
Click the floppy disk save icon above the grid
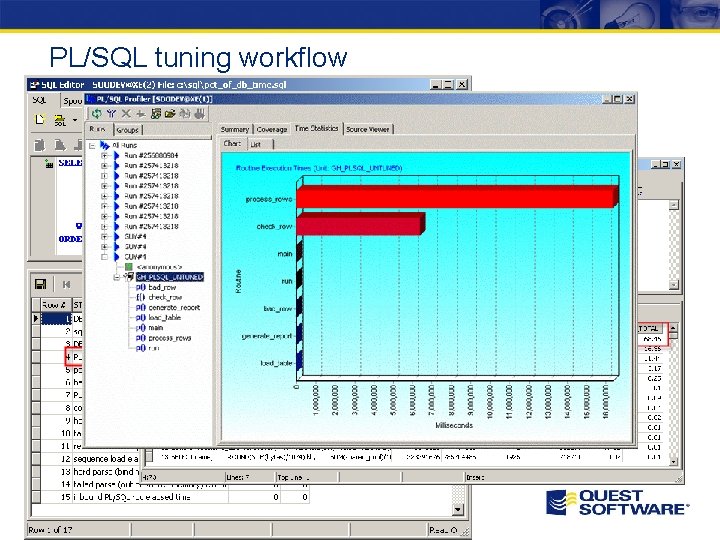click(x=40, y=284)
